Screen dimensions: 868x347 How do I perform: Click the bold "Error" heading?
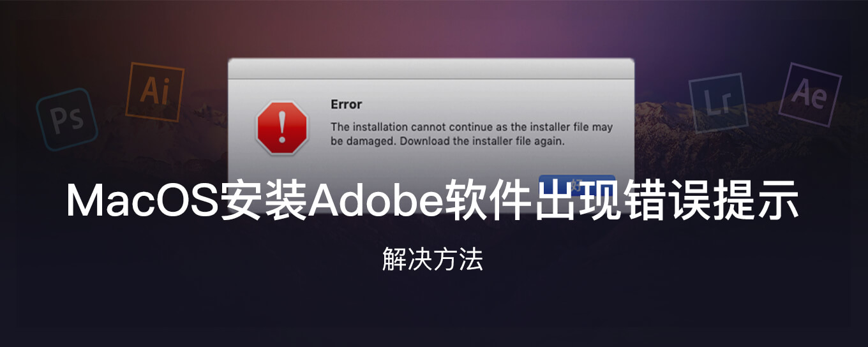346,105
